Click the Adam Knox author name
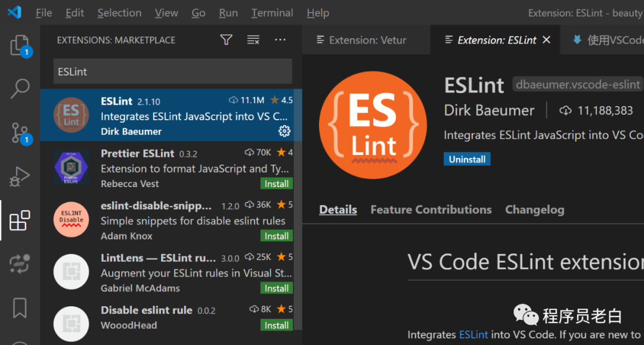Screen dimensions: 644x345 [126, 236]
